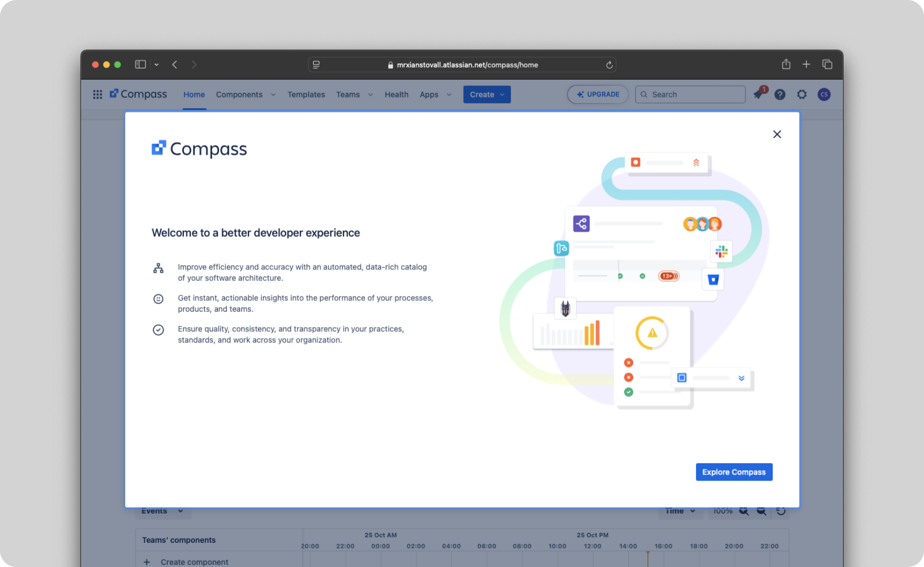Expand the Components dropdown chevron
The height and width of the screenshot is (567, 924).
273,95
